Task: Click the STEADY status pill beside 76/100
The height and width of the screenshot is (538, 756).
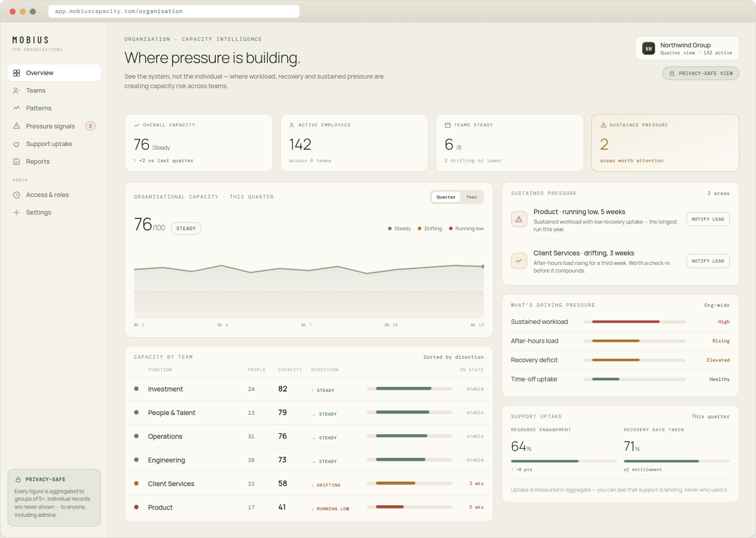Action: (186, 228)
